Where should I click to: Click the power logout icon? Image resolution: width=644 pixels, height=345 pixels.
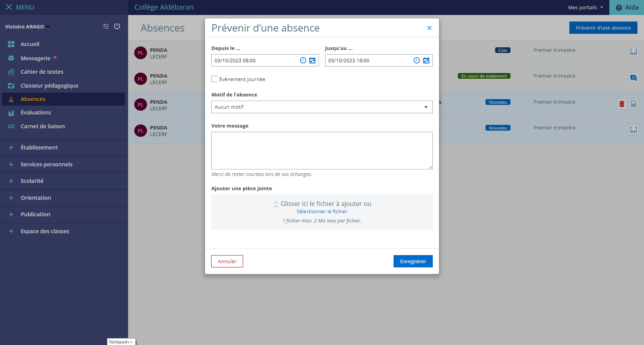pos(117,26)
